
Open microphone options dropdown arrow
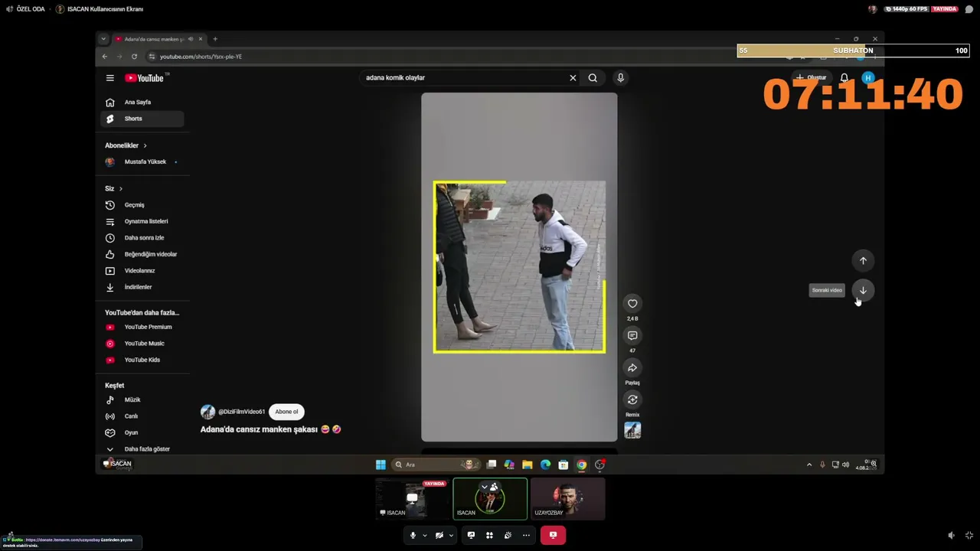click(425, 536)
